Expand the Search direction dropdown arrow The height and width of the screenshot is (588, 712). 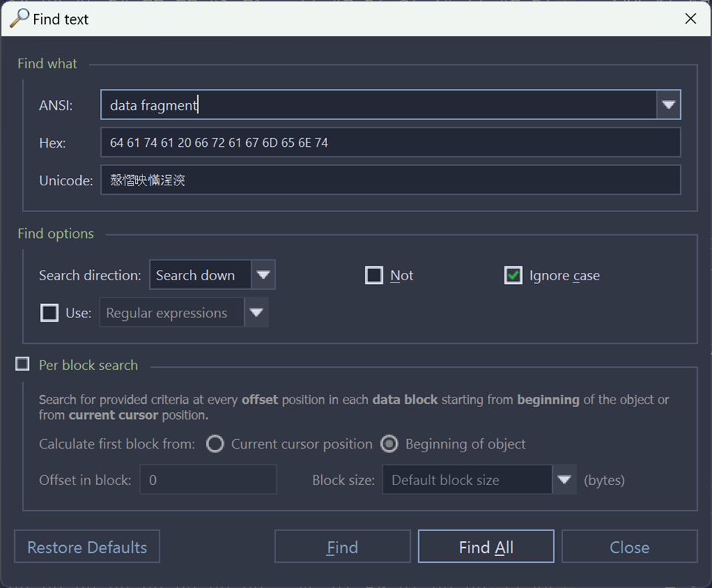(x=263, y=275)
